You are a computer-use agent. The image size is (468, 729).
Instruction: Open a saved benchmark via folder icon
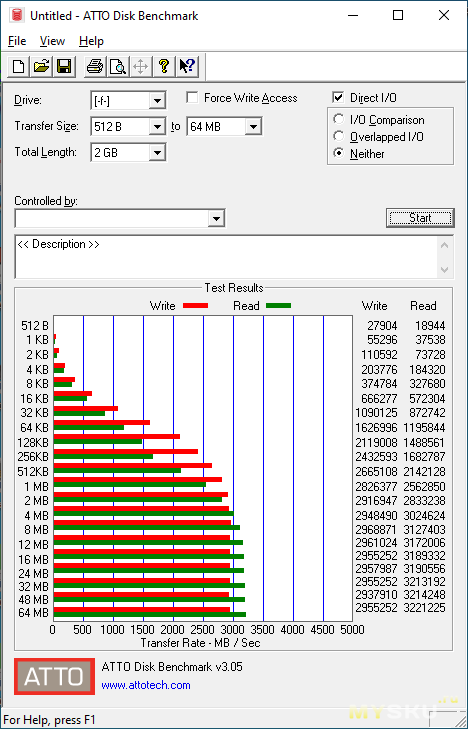(41, 66)
